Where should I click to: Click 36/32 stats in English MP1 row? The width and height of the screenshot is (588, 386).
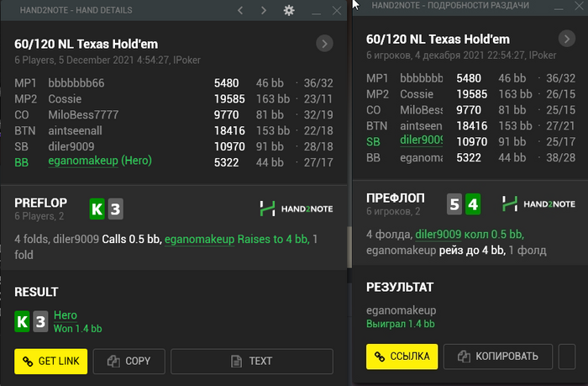[318, 83]
